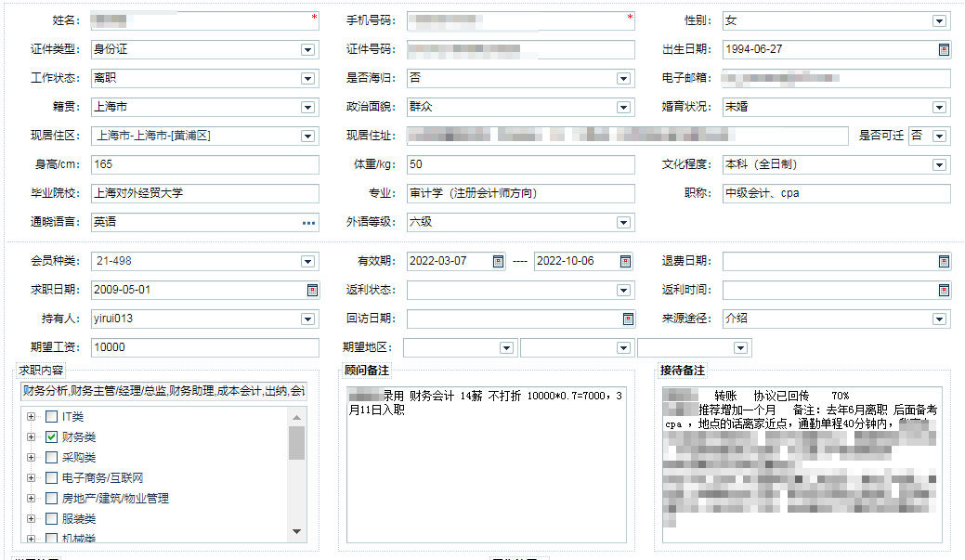Open the 持有人 dropdown

pos(307,319)
